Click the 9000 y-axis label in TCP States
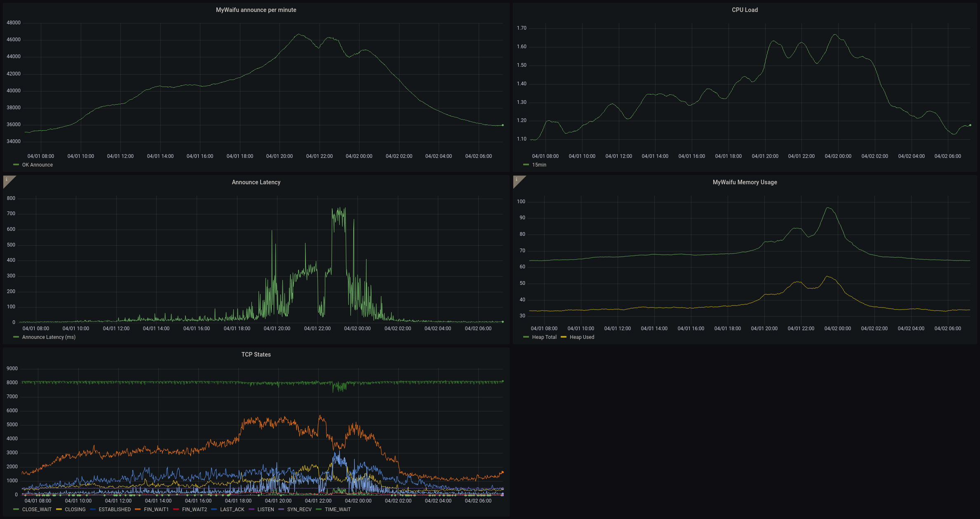 pyautogui.click(x=12, y=369)
